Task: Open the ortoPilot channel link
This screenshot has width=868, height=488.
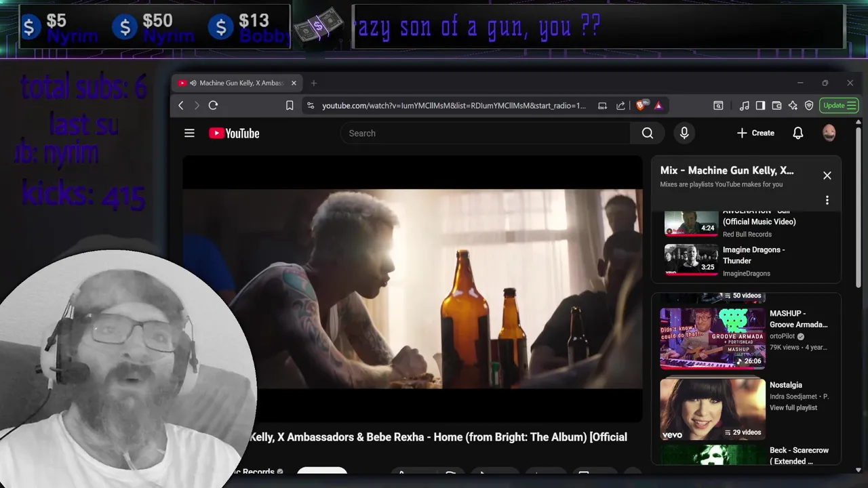Action: 782,336
